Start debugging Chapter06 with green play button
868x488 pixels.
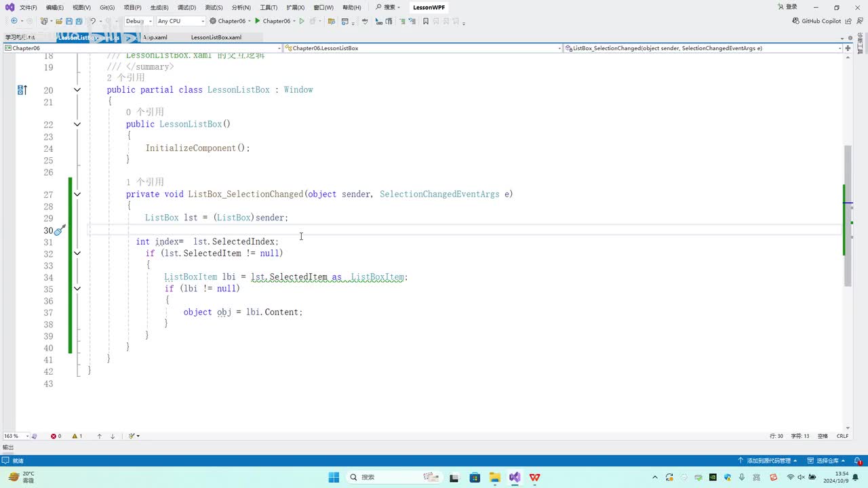258,21
